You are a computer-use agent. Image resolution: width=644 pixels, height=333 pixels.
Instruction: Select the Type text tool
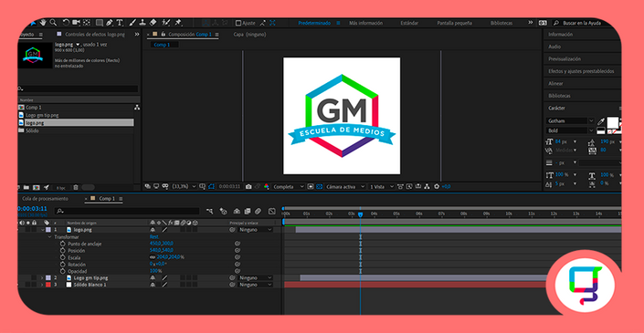pyautogui.click(x=120, y=23)
